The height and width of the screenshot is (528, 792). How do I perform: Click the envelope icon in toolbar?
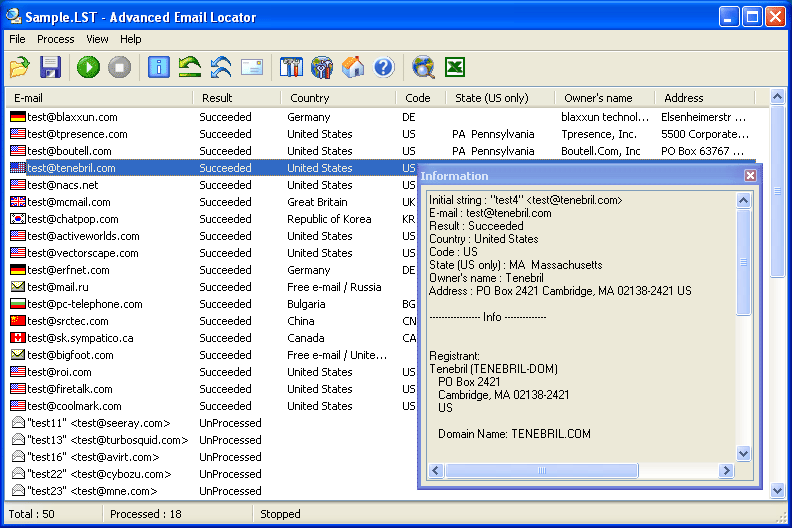[x=251, y=67]
